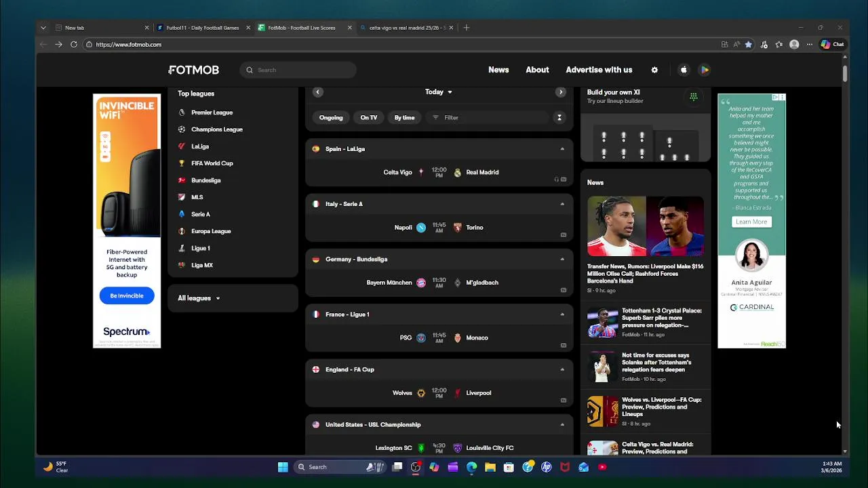Go to previous day with left arrow
The height and width of the screenshot is (488, 868).
[x=317, y=92]
